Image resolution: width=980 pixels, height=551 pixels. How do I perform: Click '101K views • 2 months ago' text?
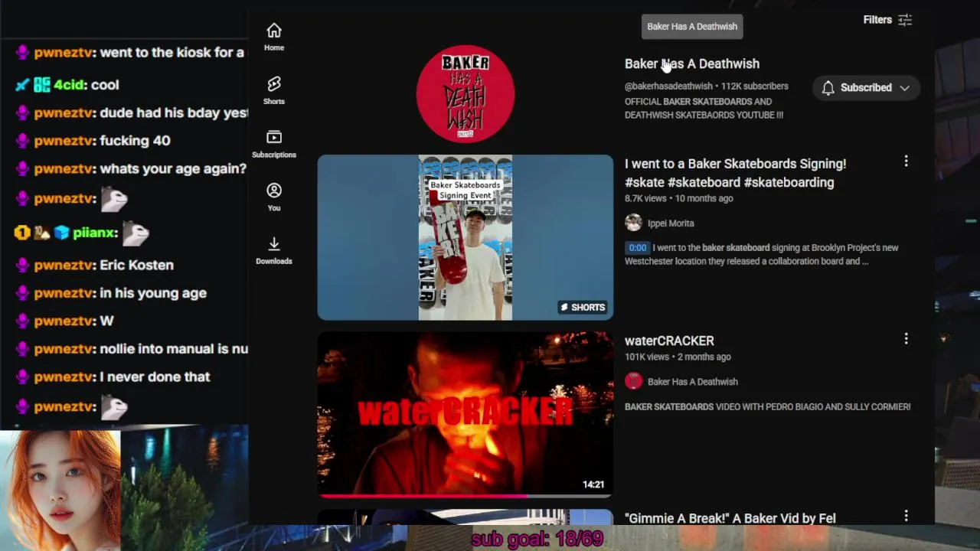pyautogui.click(x=678, y=357)
